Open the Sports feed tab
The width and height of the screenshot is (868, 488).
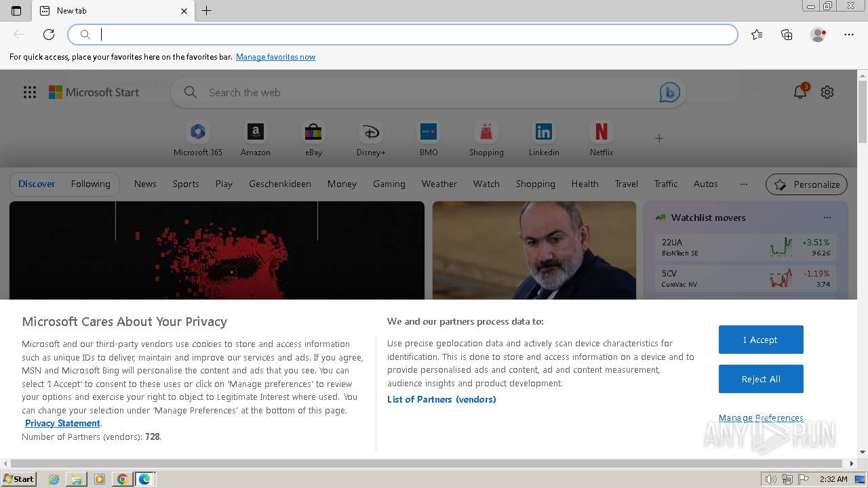tap(186, 184)
